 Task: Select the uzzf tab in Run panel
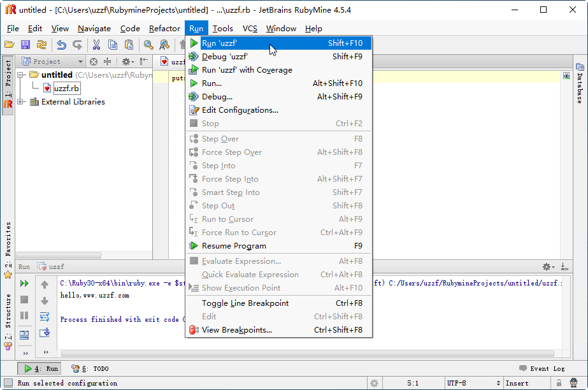click(50, 266)
